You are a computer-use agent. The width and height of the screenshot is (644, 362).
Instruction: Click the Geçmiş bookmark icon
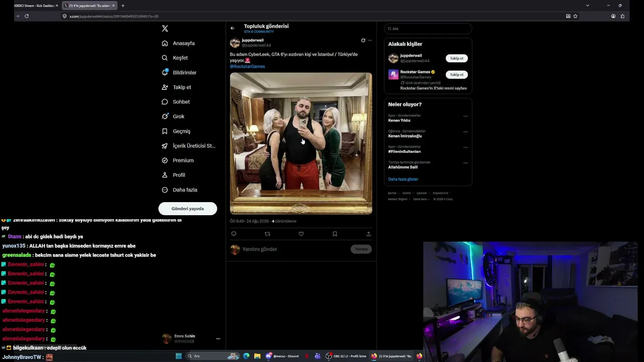click(x=165, y=131)
